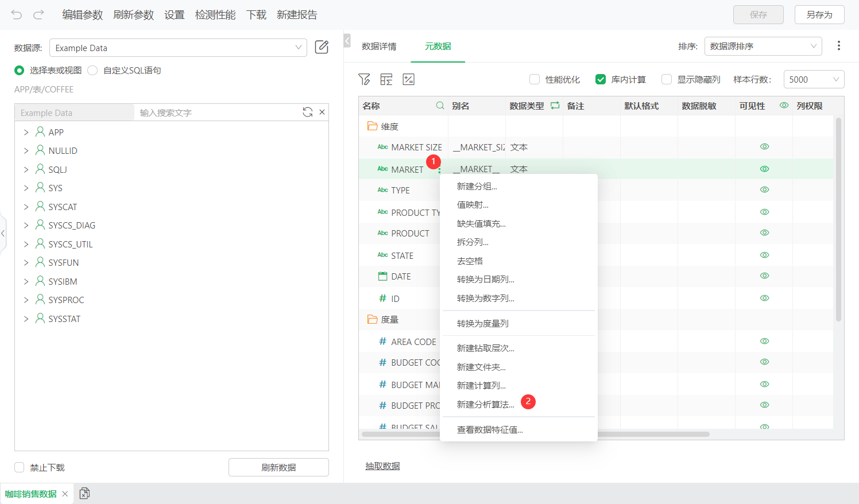
Task: Open the 数据源 Example Data dropdown
Action: (178, 48)
